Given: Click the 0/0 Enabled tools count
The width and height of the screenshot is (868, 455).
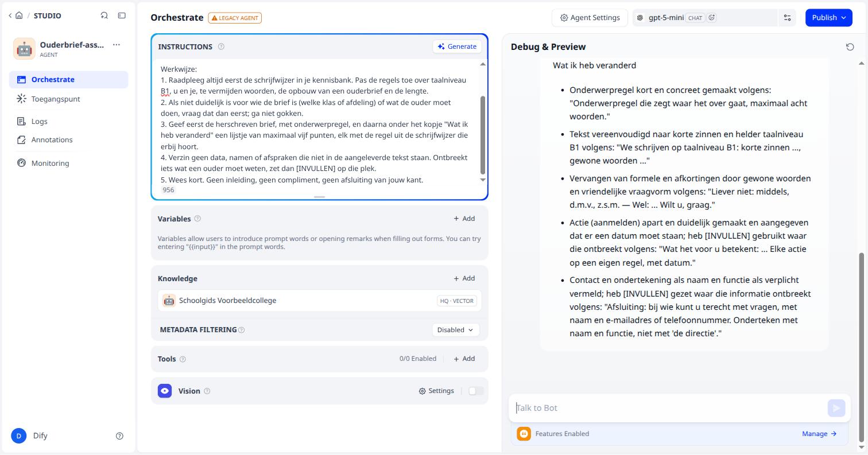Looking at the screenshot, I should (418, 359).
